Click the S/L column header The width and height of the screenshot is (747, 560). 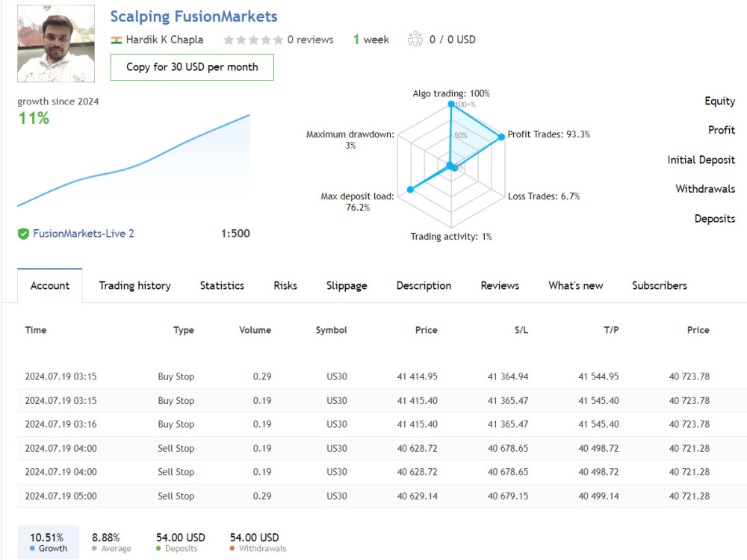[x=521, y=330]
